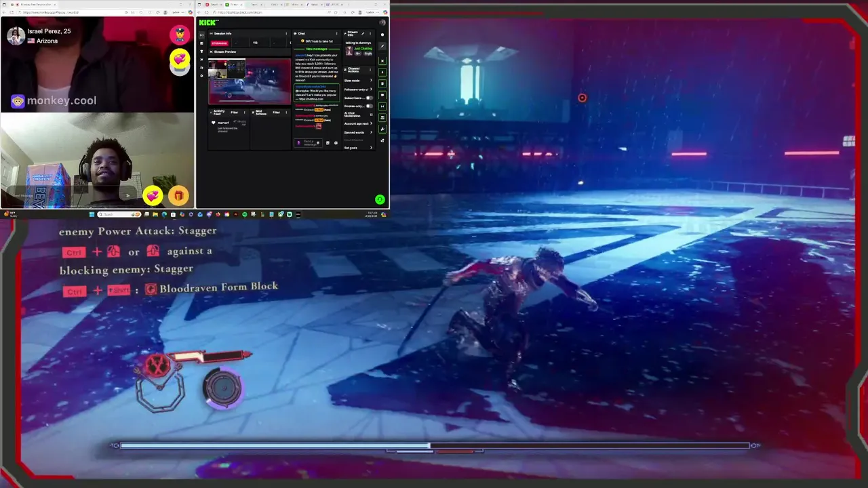Click the green round floating button in Kick
Screen dimensions: 868x488
380,199
